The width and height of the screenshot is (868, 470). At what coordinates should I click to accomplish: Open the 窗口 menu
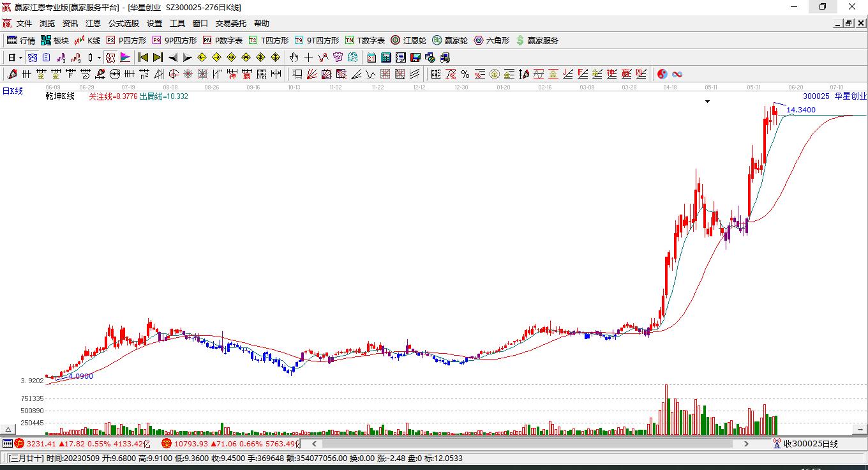click(200, 24)
